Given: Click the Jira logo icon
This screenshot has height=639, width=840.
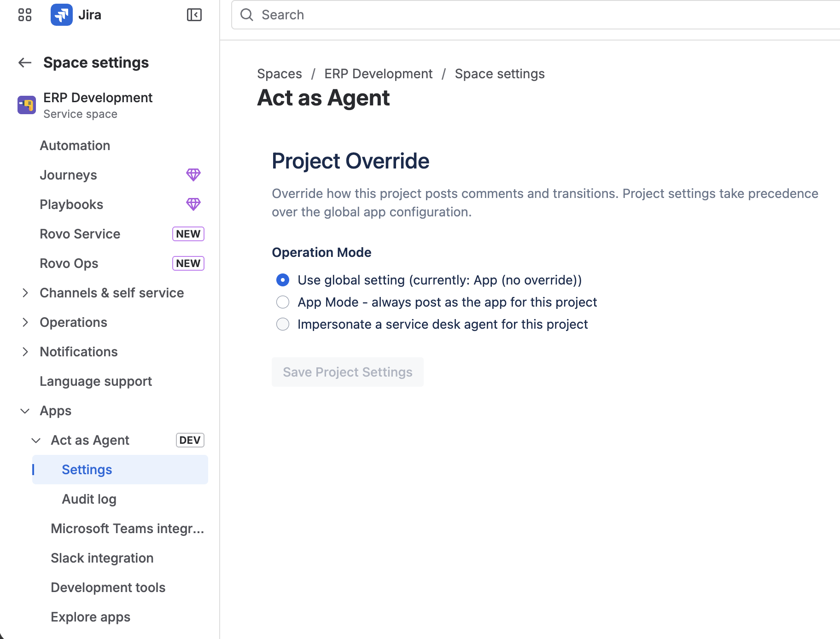Looking at the screenshot, I should tap(62, 15).
